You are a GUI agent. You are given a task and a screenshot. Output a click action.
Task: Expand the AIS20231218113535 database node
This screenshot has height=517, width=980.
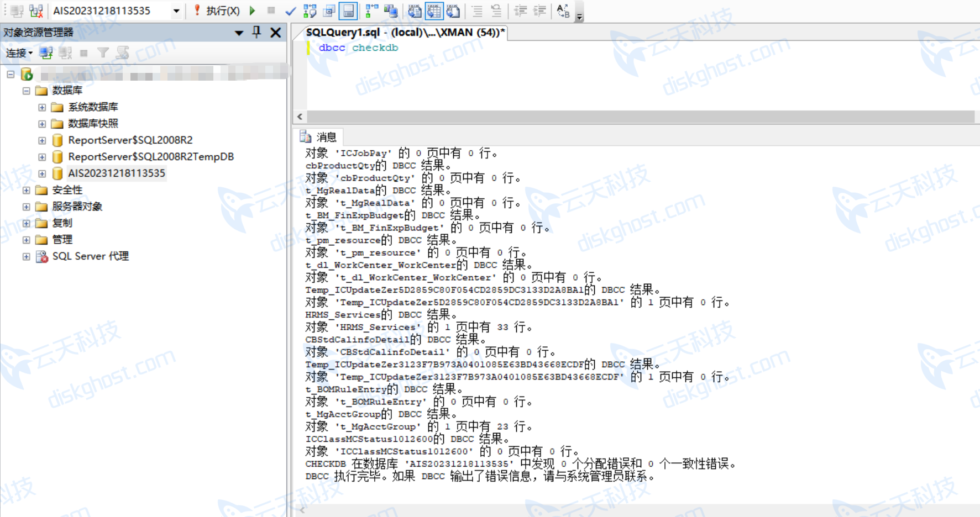click(42, 173)
